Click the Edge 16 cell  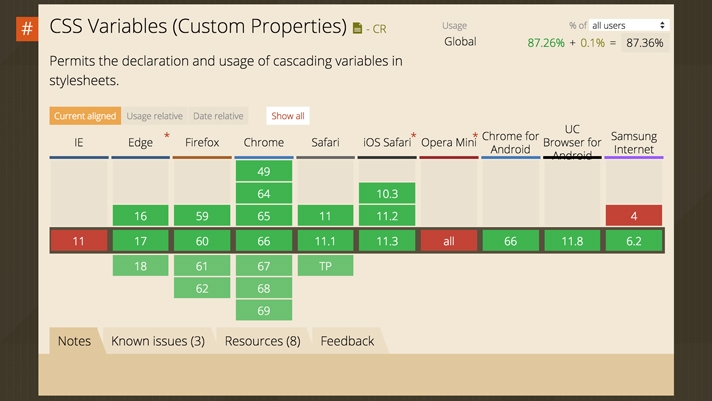140,216
